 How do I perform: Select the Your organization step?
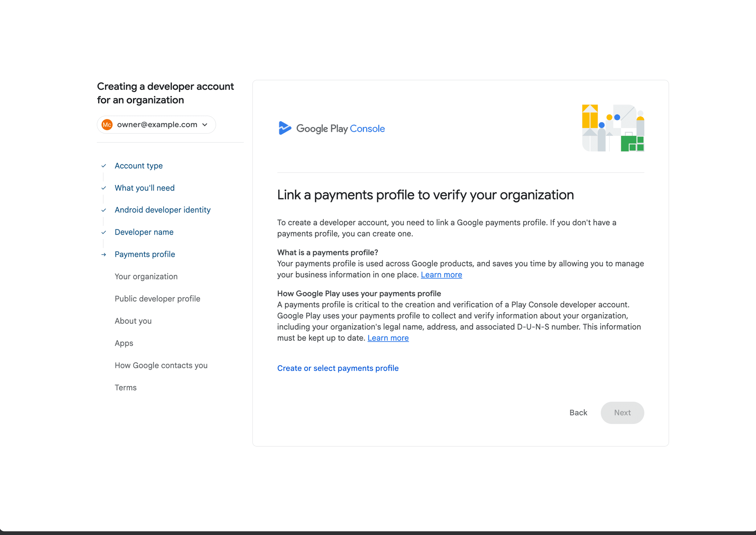146,276
